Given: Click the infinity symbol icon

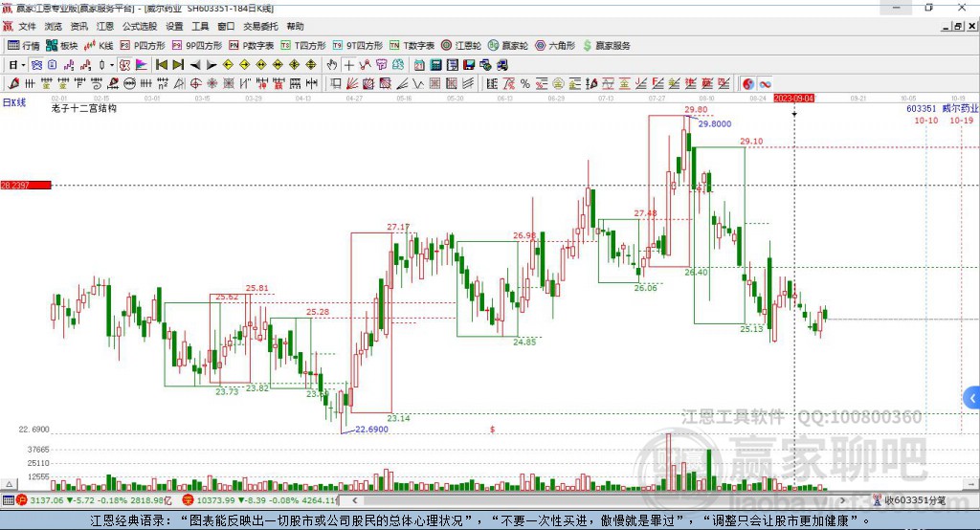Looking at the screenshot, I should click(765, 84).
